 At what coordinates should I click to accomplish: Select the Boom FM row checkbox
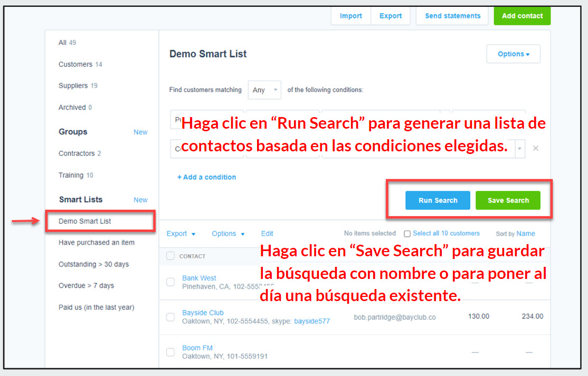170,352
